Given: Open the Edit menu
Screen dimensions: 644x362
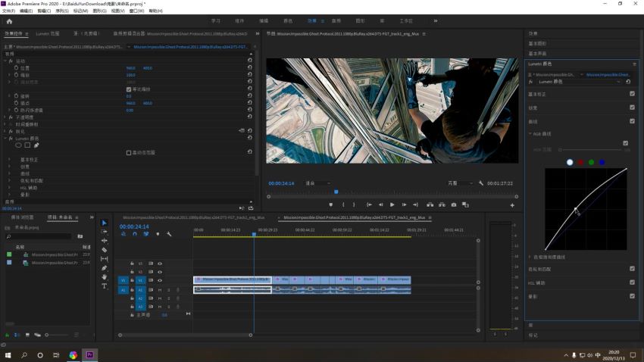Looking at the screenshot, I should point(26,11).
